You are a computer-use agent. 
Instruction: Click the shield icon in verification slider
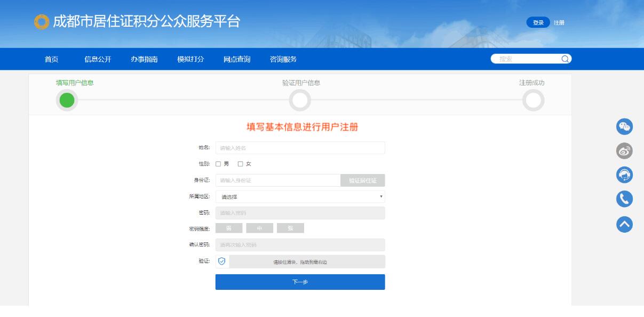pyautogui.click(x=222, y=261)
